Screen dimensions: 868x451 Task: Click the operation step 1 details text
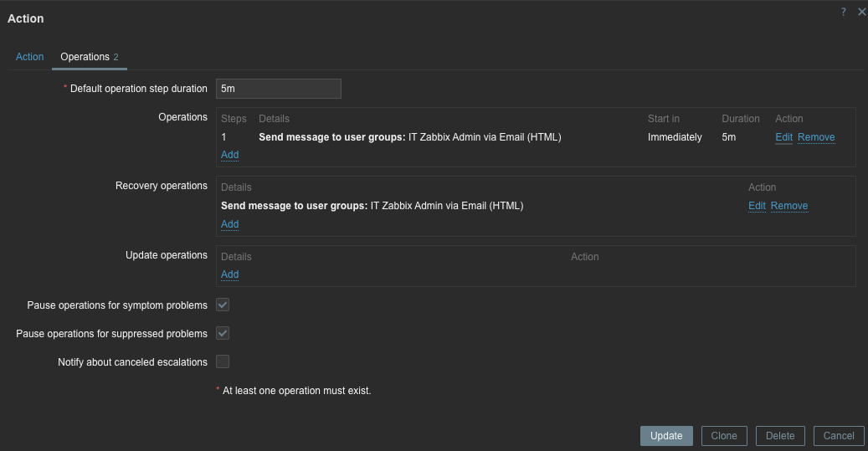click(409, 137)
